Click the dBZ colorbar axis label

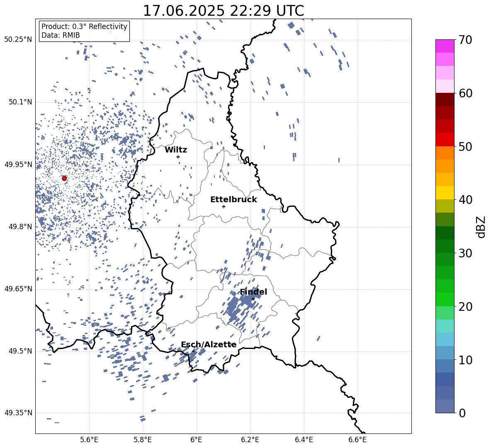coord(481,227)
